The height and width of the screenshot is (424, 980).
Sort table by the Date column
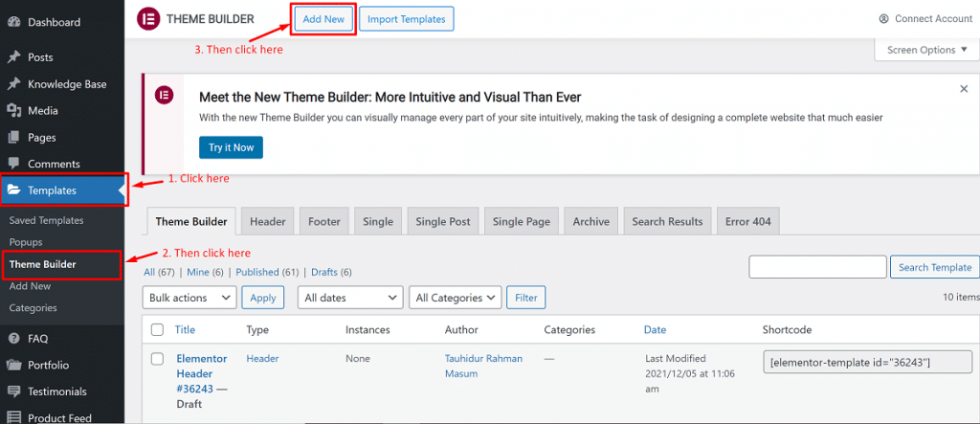[655, 329]
